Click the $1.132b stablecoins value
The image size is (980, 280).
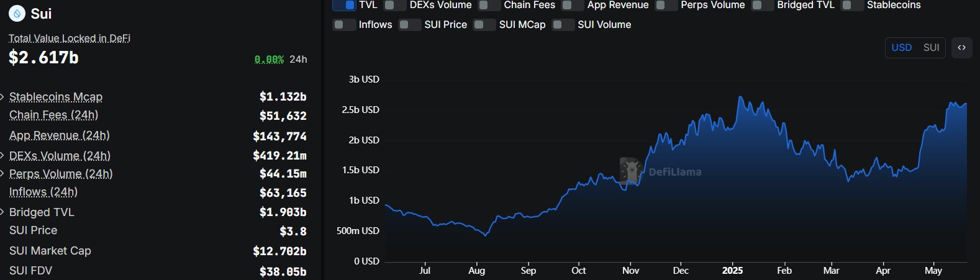(283, 97)
